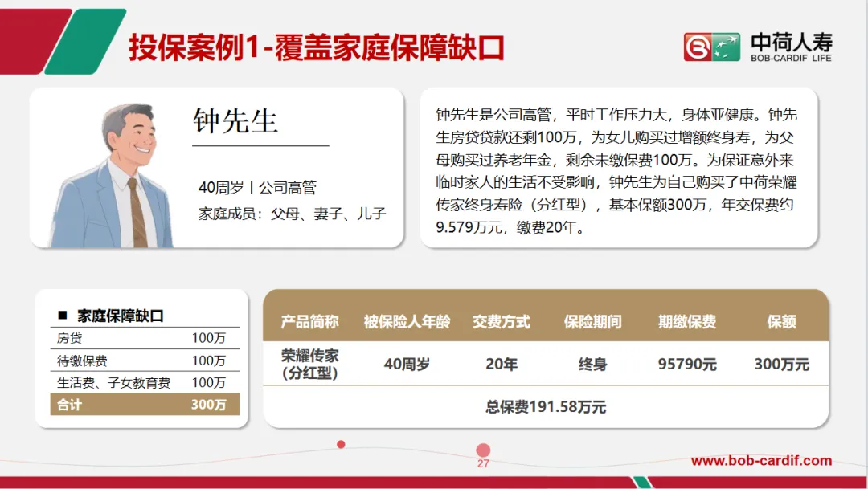Click the 合计 total row label
This screenshot has width=868, height=489.
coord(69,405)
